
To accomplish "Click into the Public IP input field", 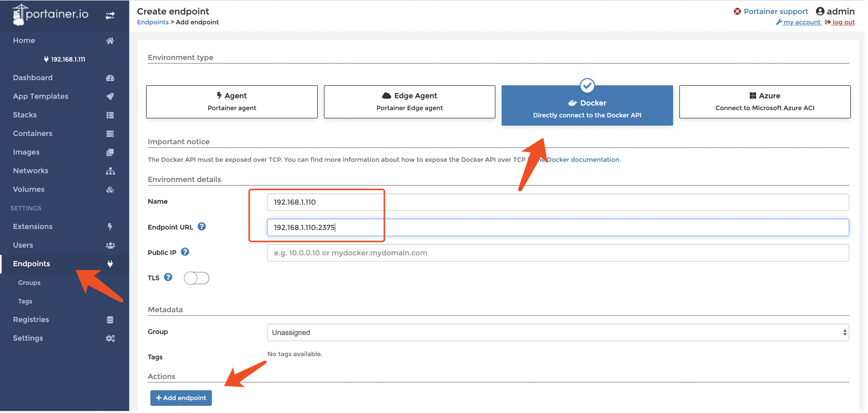I will [x=557, y=253].
